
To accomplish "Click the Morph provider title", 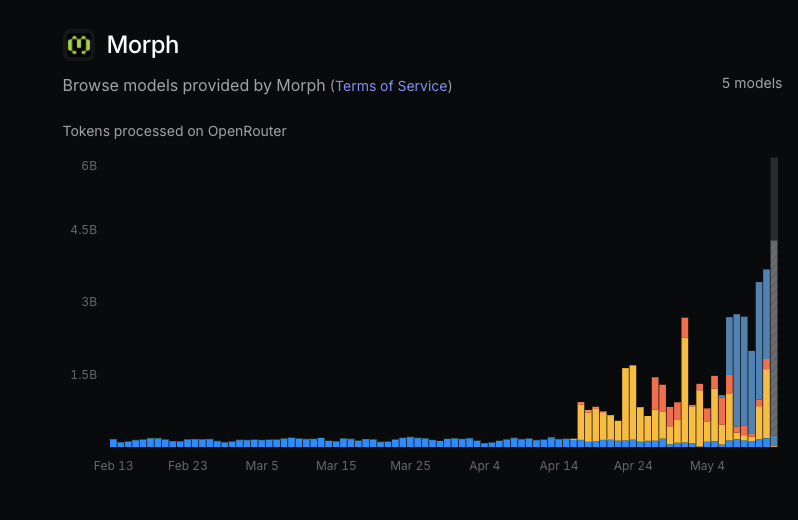I will coord(143,45).
